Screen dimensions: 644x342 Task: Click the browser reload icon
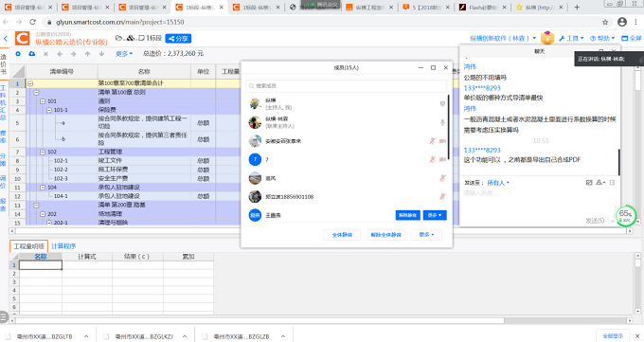click(32, 22)
